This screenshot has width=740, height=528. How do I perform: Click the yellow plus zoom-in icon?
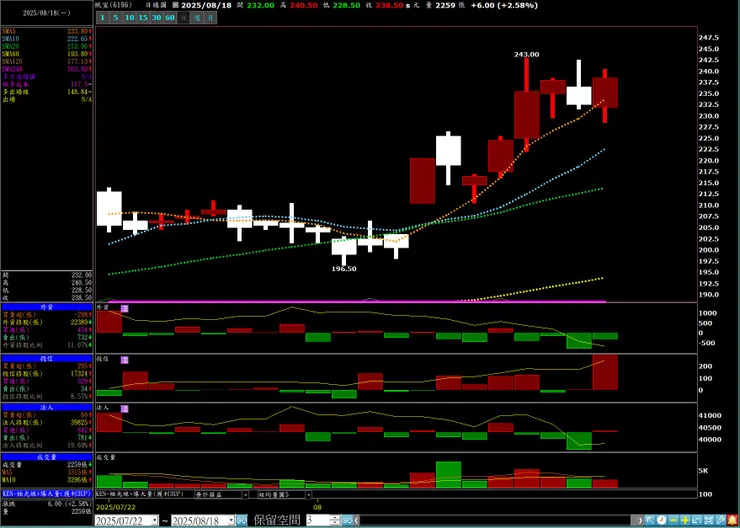685,520
